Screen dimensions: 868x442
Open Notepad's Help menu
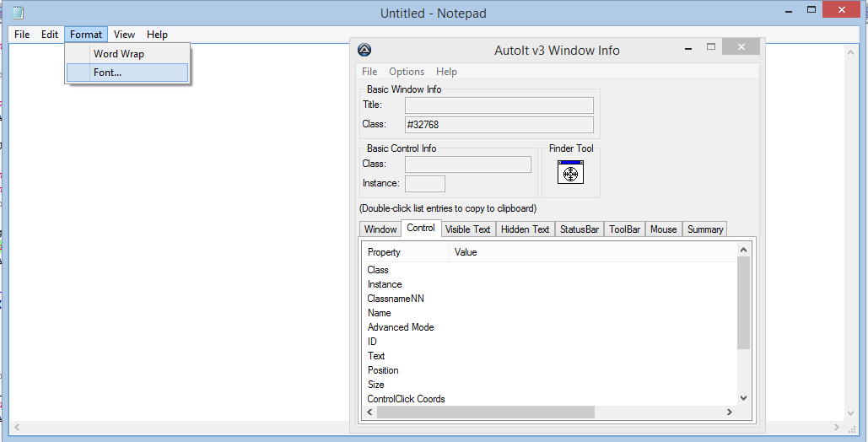(x=157, y=35)
